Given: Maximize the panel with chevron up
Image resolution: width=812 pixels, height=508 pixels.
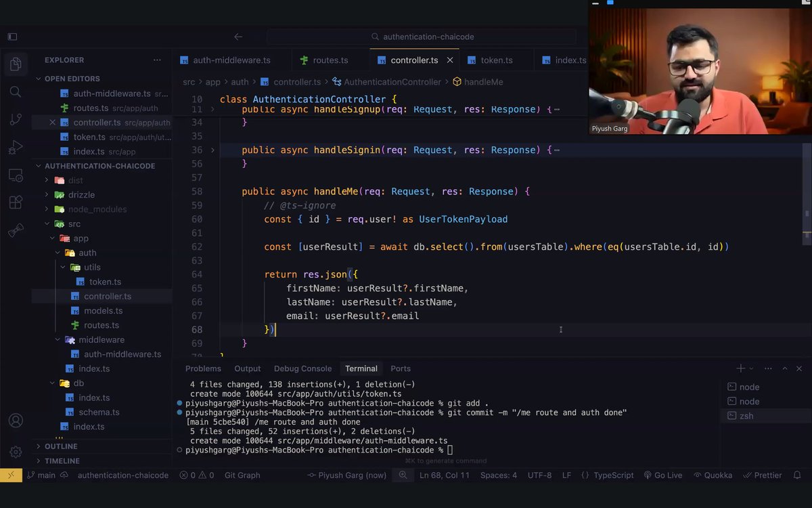Looking at the screenshot, I should [x=785, y=368].
